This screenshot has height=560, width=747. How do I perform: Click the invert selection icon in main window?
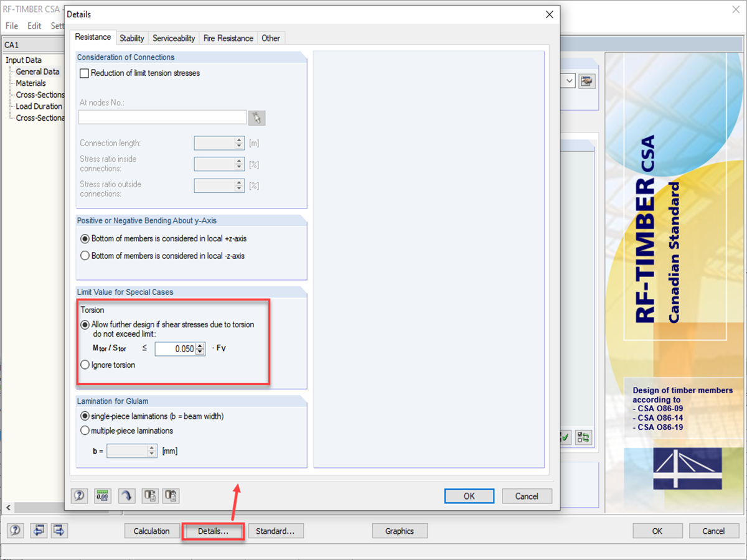[x=583, y=437]
